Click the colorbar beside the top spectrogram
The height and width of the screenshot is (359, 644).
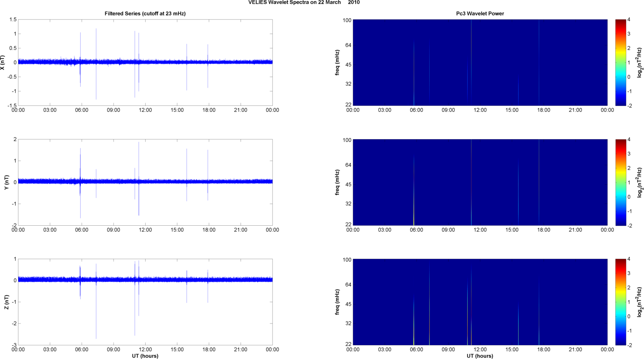620,62
